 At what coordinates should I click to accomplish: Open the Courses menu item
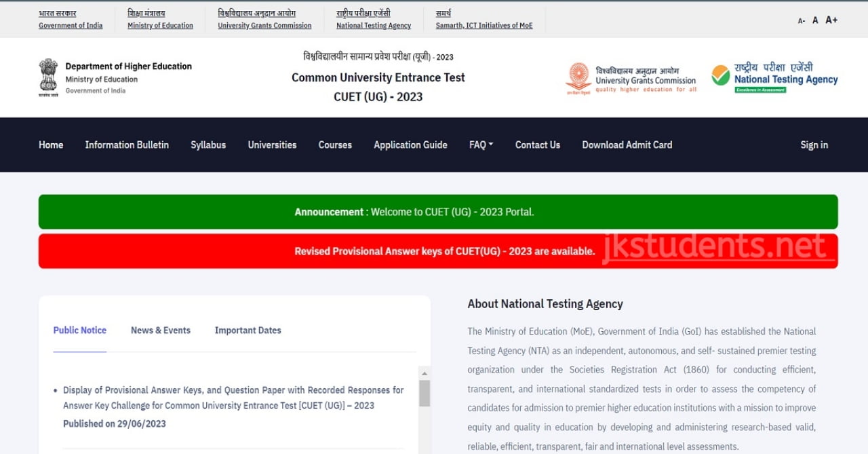click(x=335, y=145)
